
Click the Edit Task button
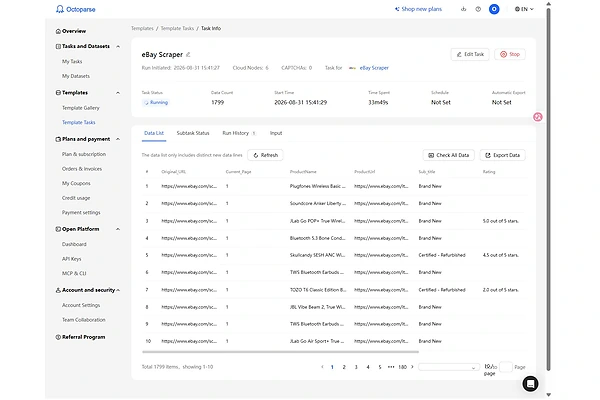[x=470, y=54]
